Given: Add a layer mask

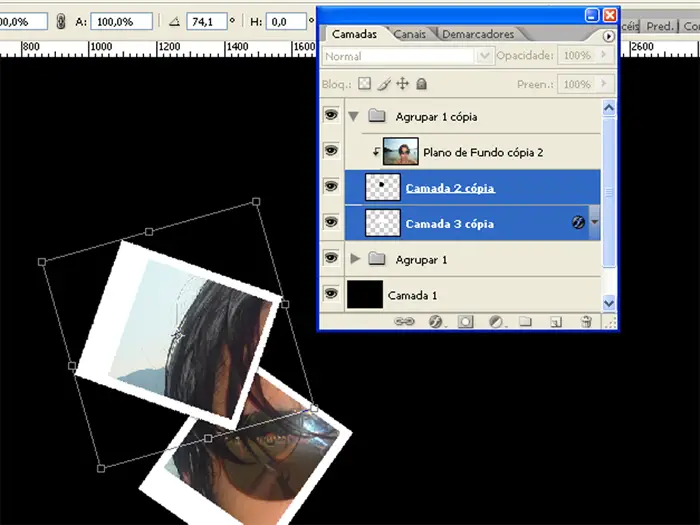Looking at the screenshot, I should 465,322.
